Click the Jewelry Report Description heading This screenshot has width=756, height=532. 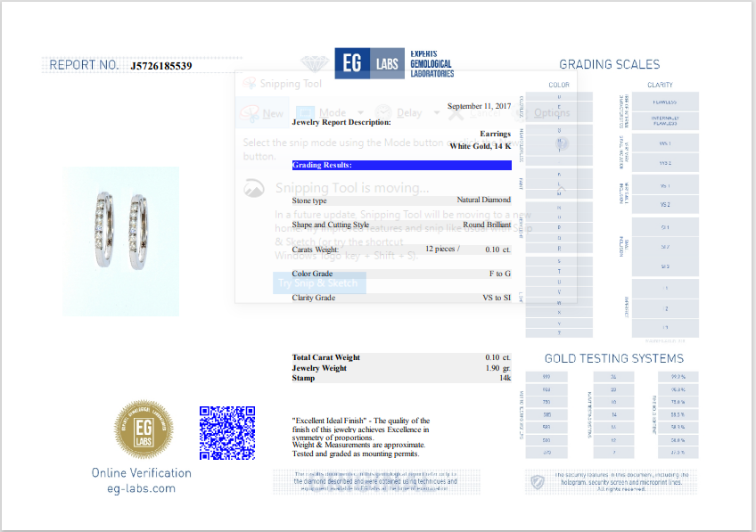(341, 122)
